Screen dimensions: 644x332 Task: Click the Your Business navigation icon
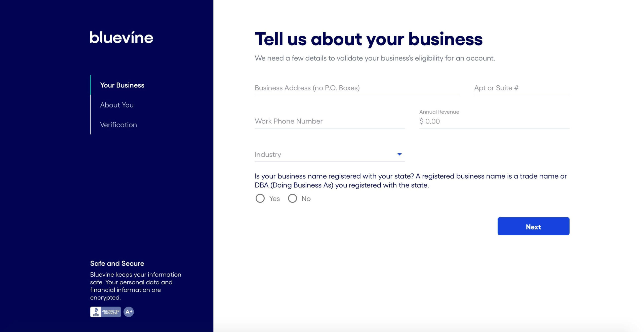click(x=122, y=85)
